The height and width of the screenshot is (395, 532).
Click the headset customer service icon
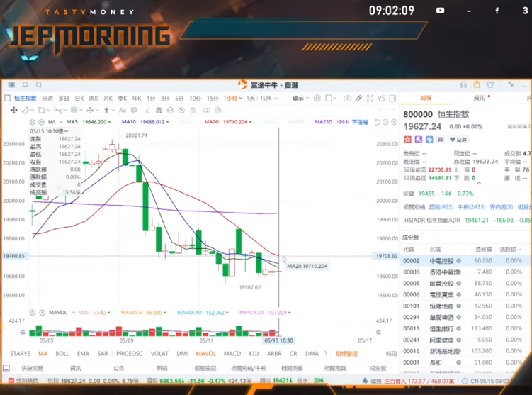pos(463,85)
